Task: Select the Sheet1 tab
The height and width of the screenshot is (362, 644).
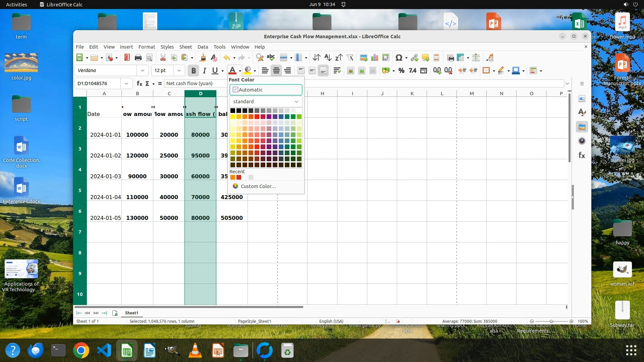Action: [x=131, y=313]
